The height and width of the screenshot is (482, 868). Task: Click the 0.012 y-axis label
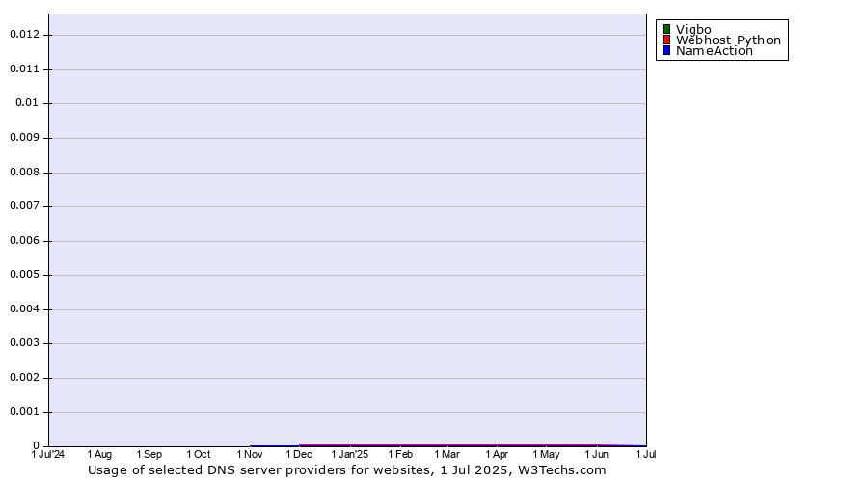click(25, 35)
